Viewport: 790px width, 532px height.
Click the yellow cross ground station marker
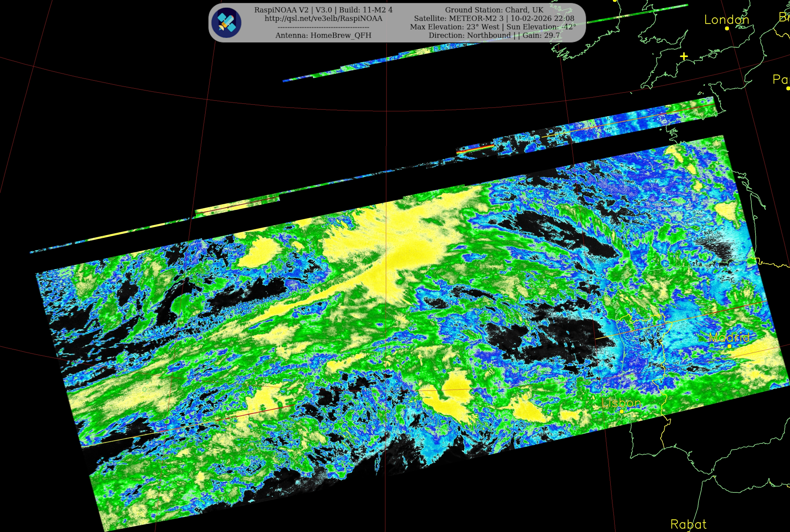[x=684, y=56]
